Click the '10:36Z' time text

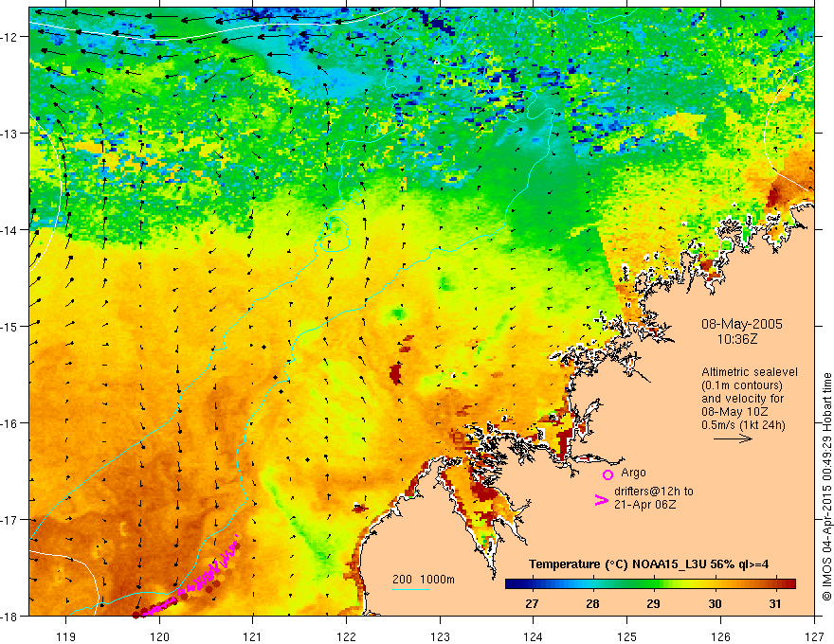pyautogui.click(x=736, y=338)
